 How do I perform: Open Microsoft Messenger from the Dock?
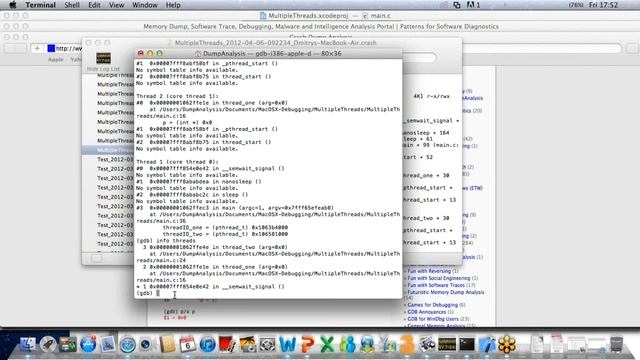point(347,344)
